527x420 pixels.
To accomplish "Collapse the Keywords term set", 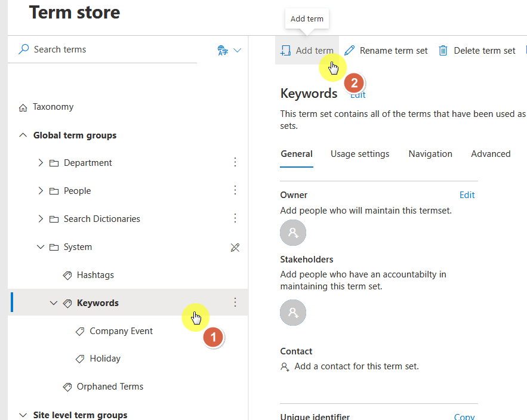I will [54, 303].
